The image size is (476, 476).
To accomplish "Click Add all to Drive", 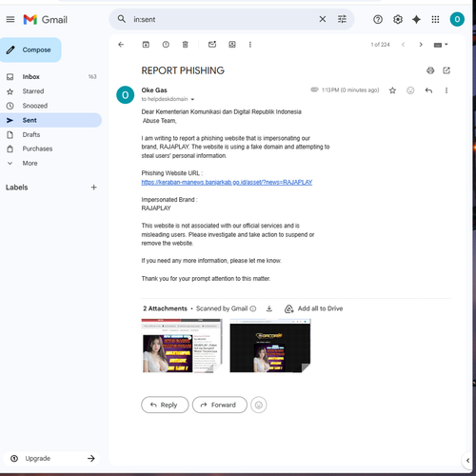I will click(314, 308).
